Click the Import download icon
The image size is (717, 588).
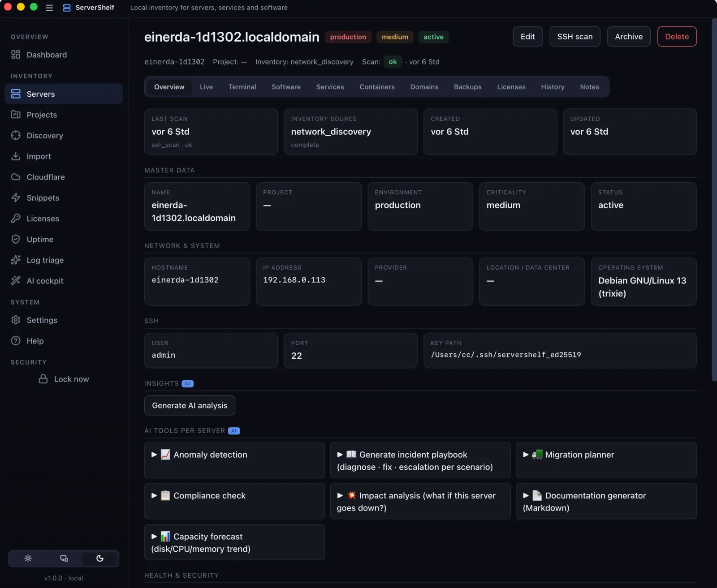tap(16, 156)
